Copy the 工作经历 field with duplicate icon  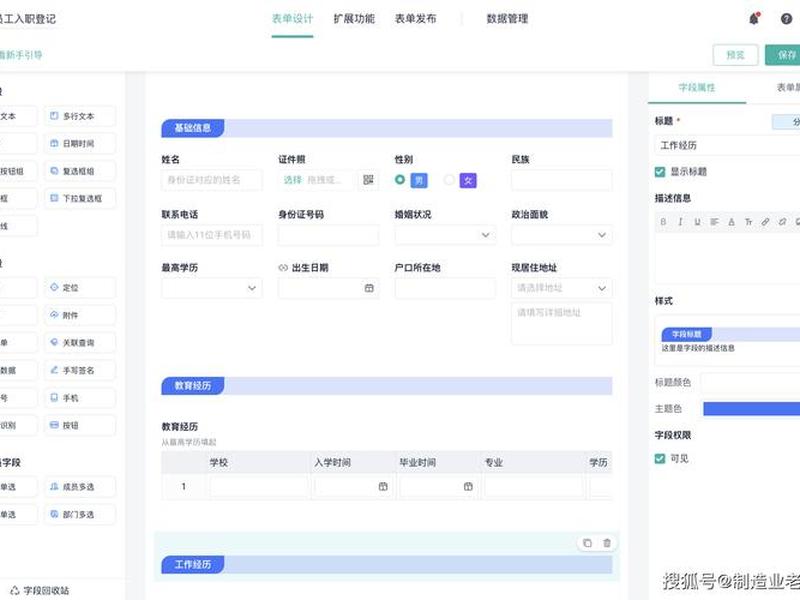tap(587, 543)
